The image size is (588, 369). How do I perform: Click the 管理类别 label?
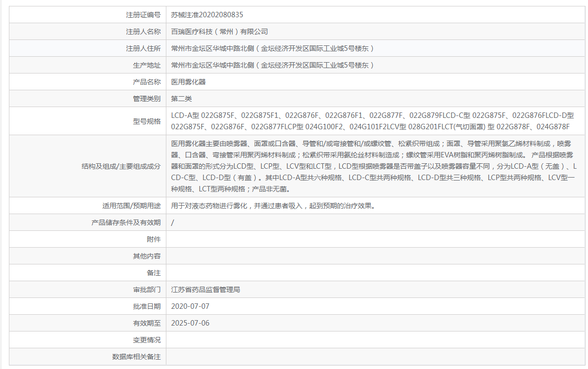point(147,99)
